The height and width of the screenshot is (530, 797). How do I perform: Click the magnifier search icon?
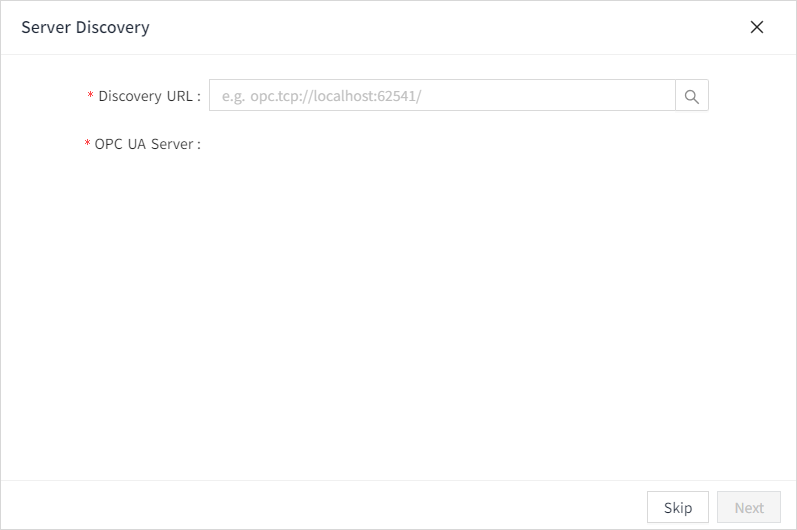point(691,96)
